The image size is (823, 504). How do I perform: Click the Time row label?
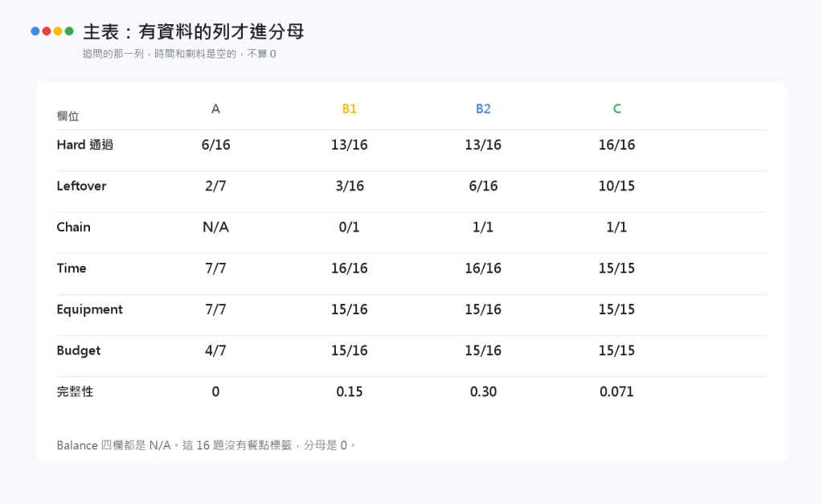[72, 268]
